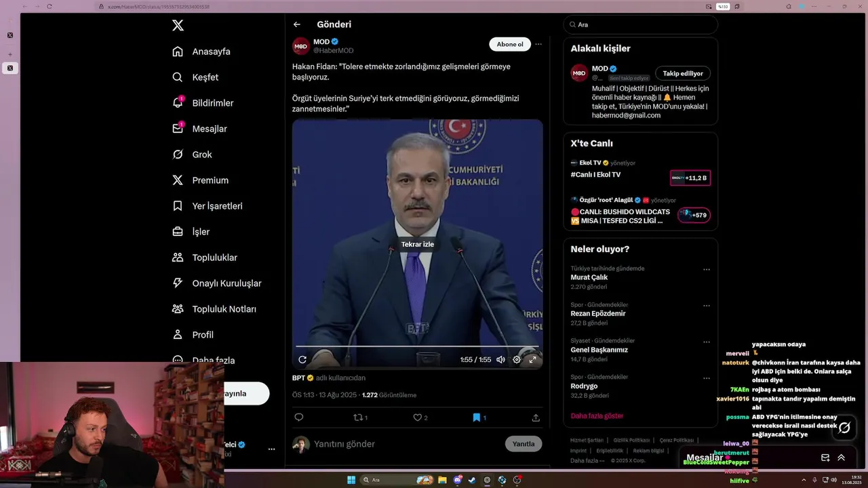This screenshot has height=488, width=868.
Task: Open options for Genel Başkanımız trend
Action: pyautogui.click(x=707, y=342)
